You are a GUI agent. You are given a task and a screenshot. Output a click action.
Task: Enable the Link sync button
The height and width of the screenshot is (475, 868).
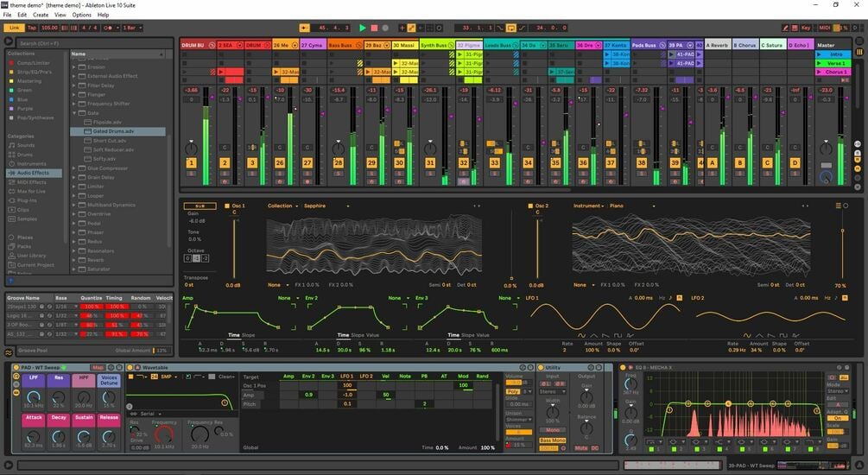coord(14,28)
